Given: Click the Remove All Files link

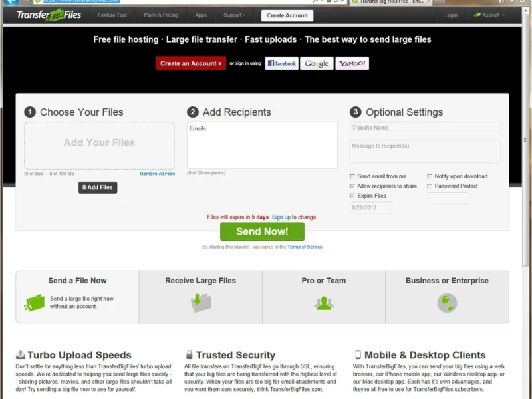Looking at the screenshot, I should [158, 174].
